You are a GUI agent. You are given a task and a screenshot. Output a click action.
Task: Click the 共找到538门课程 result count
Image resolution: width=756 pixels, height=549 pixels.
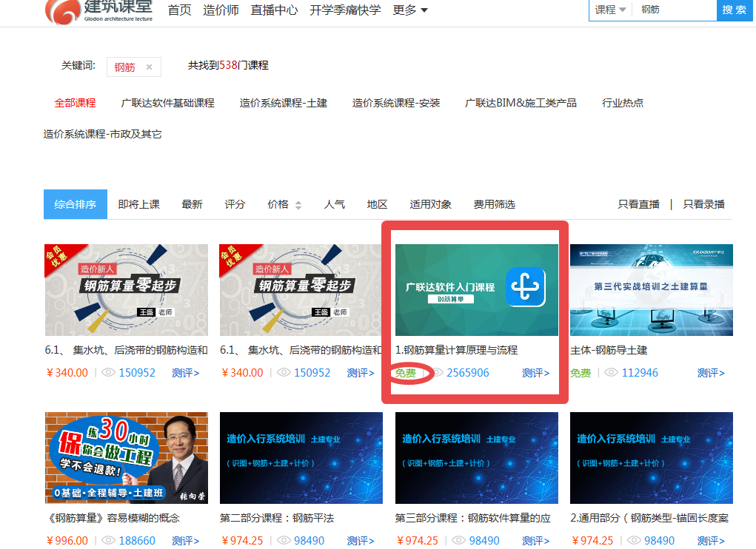(228, 65)
